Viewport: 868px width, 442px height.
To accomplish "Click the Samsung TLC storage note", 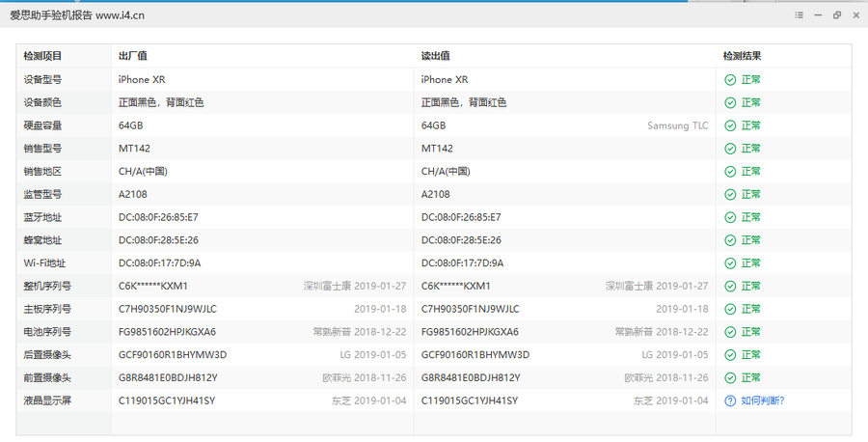I will 678,125.
